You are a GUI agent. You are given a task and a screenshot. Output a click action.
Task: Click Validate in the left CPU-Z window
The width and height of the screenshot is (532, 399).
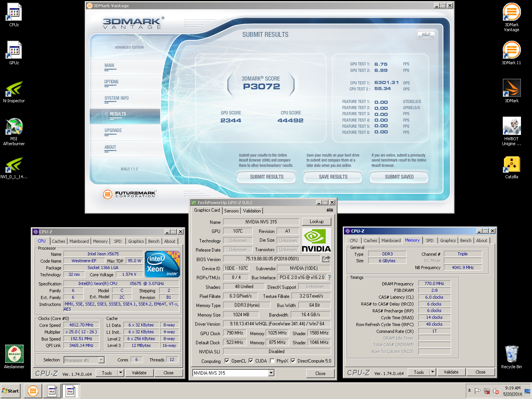click(139, 373)
